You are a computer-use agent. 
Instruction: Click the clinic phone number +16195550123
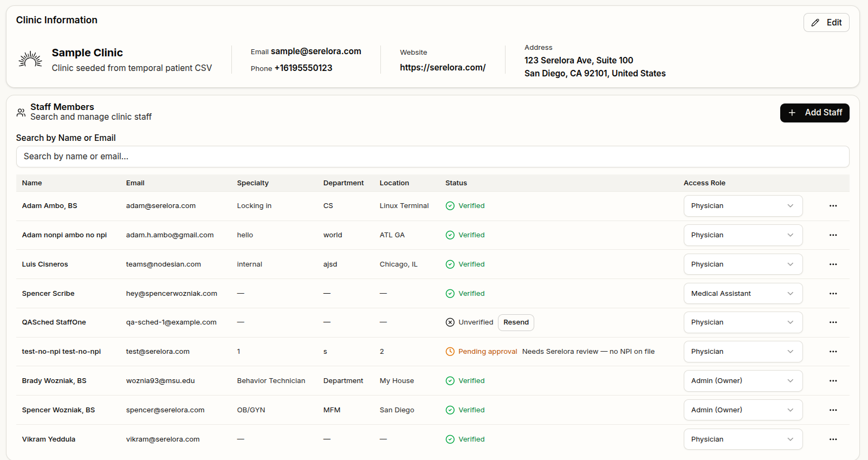[x=303, y=68]
